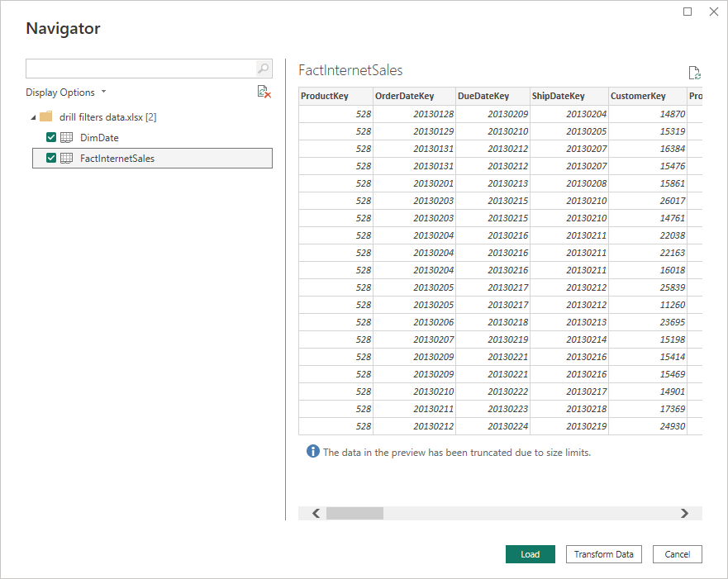Screen dimensions: 728x579
Task: Click CustomerKey cell 15319
Action: [x=648, y=131]
